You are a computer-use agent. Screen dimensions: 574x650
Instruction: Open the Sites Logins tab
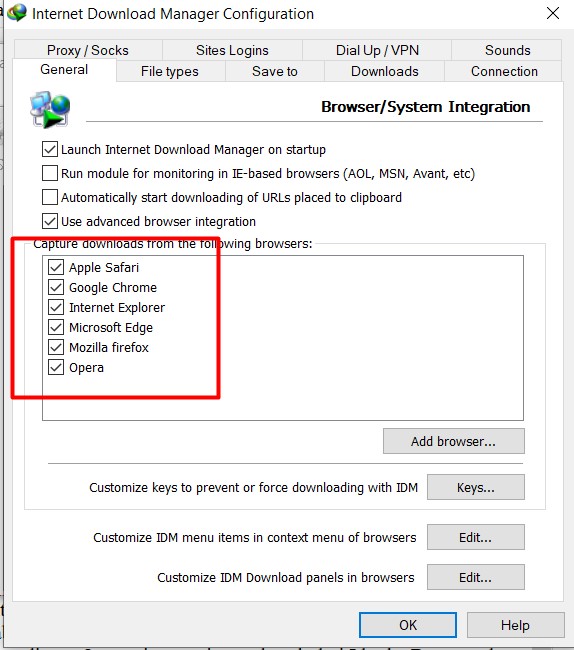(232, 50)
